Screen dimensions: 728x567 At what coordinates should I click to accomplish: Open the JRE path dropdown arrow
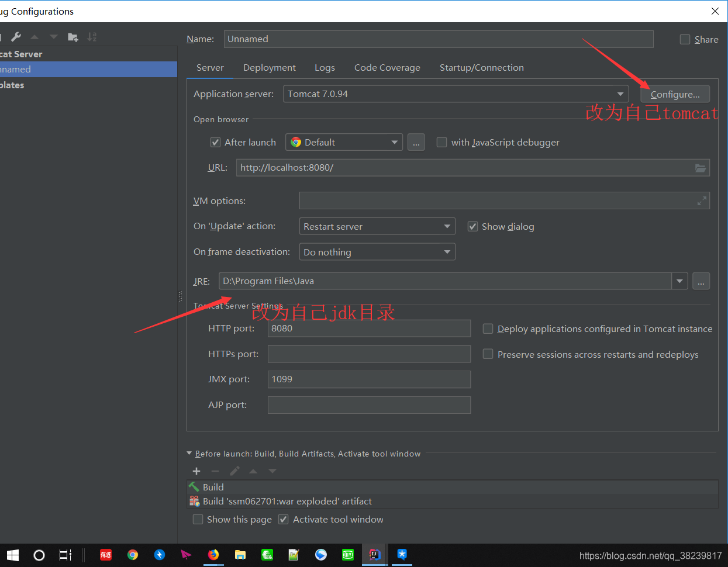pyautogui.click(x=679, y=281)
